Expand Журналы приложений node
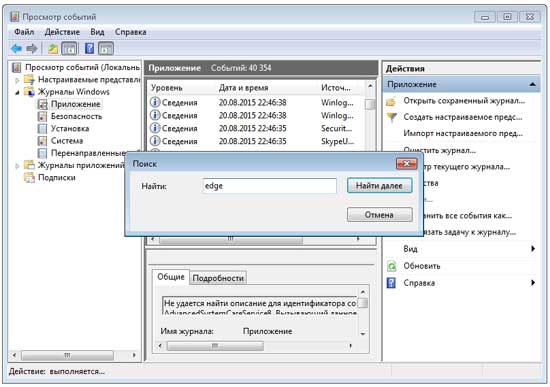This screenshot has height=387, width=550. (x=17, y=166)
